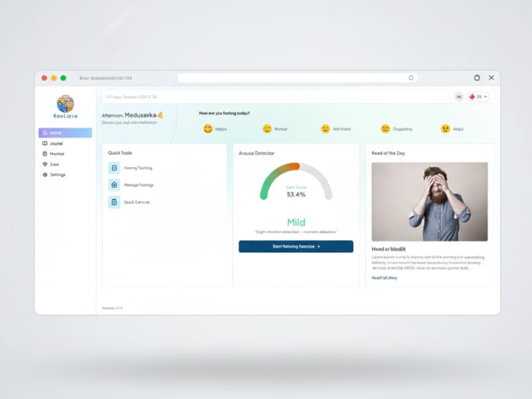Image resolution: width=532 pixels, height=399 pixels.
Task: Launch the Quick Exercise clipboard icon
Action: click(114, 201)
